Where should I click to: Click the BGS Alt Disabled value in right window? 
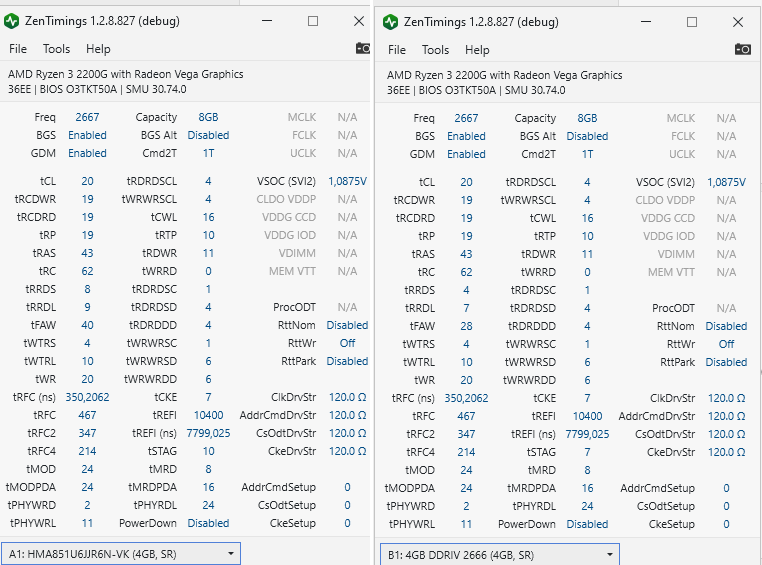click(x=587, y=136)
